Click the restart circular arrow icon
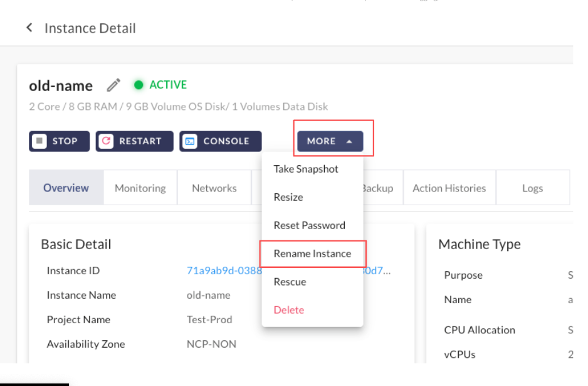This screenshot has width=588, height=386. (x=107, y=141)
